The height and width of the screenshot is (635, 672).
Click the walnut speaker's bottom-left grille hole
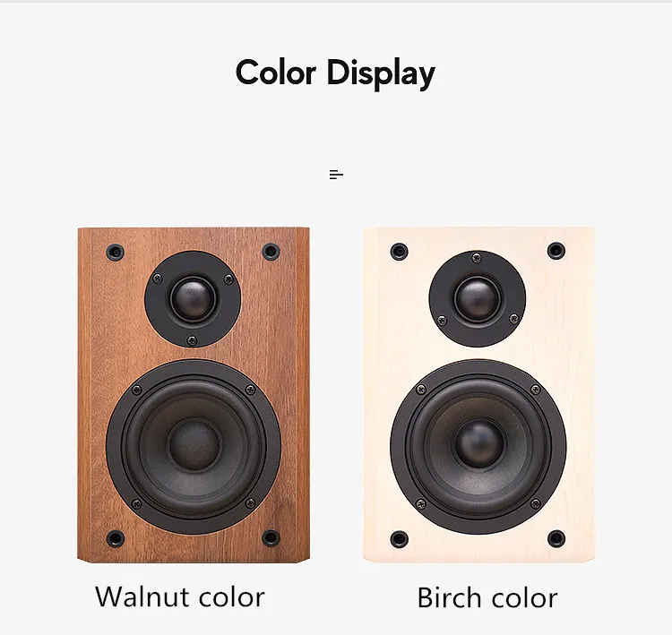[116, 538]
